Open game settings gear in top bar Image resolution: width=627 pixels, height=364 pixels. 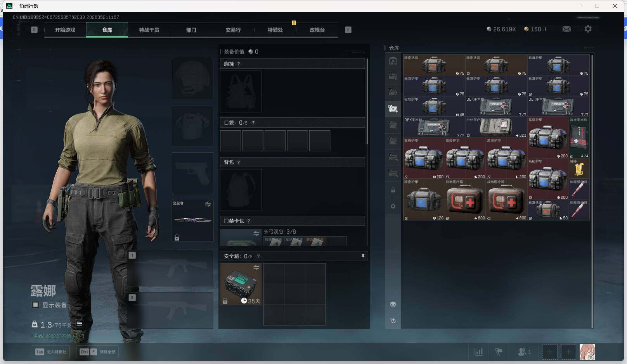coord(588,29)
